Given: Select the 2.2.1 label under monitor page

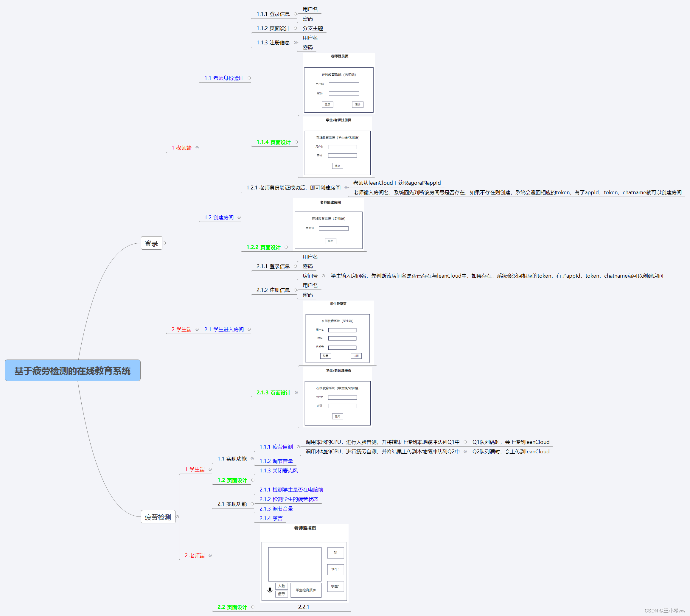Looking at the screenshot, I should [x=304, y=607].
